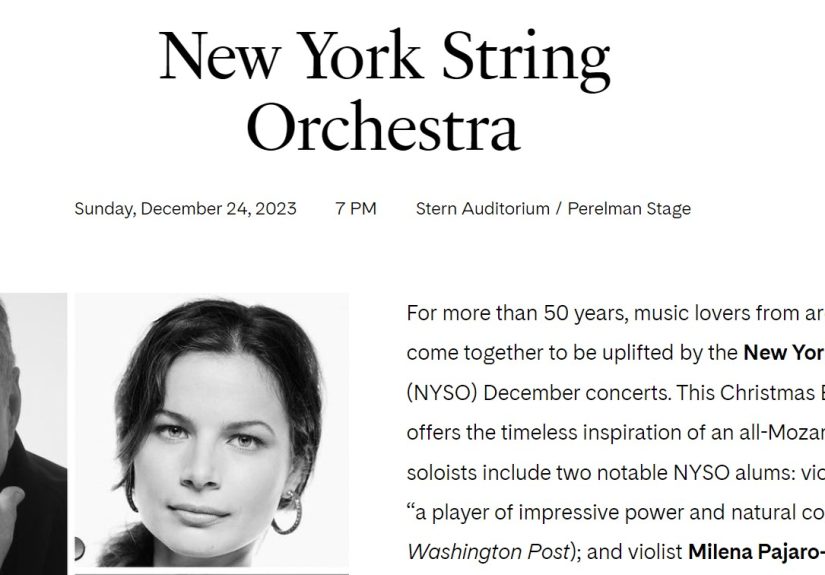Viewport: 825px width, 575px height.
Task: Open the woman's black-and-white portrait photo
Action: pos(211,430)
